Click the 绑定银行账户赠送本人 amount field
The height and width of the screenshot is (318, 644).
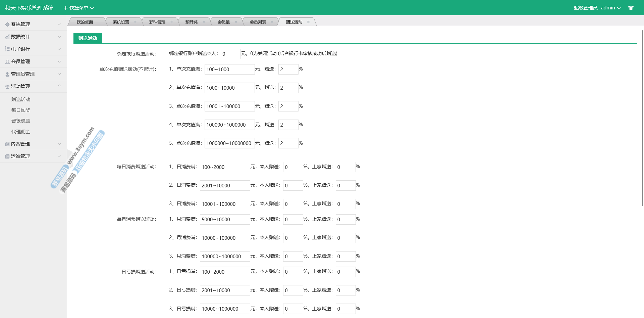(x=230, y=54)
